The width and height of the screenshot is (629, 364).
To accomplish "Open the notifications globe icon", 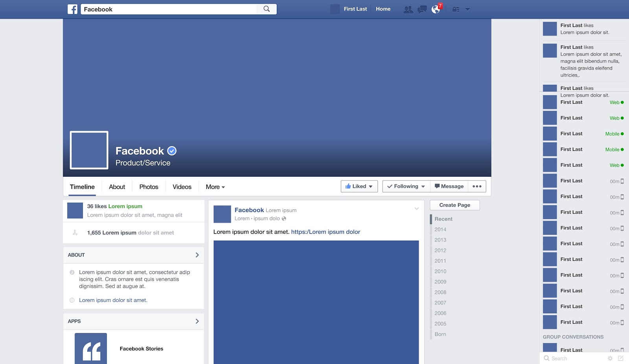I will tap(436, 9).
